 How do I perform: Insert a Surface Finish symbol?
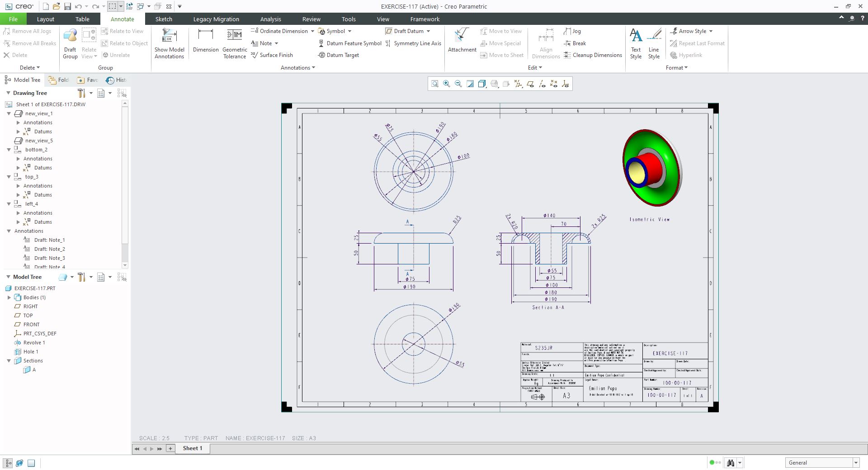pos(272,55)
